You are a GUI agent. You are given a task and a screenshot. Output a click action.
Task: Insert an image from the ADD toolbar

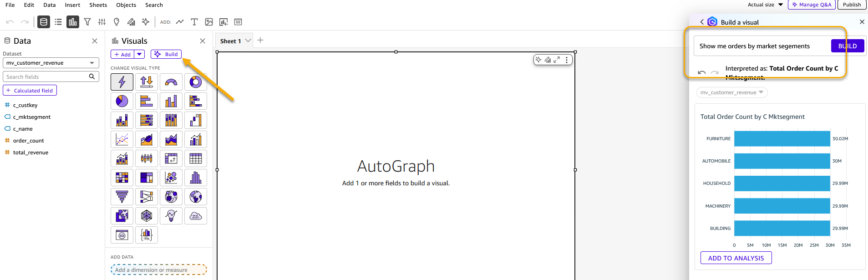click(x=208, y=21)
